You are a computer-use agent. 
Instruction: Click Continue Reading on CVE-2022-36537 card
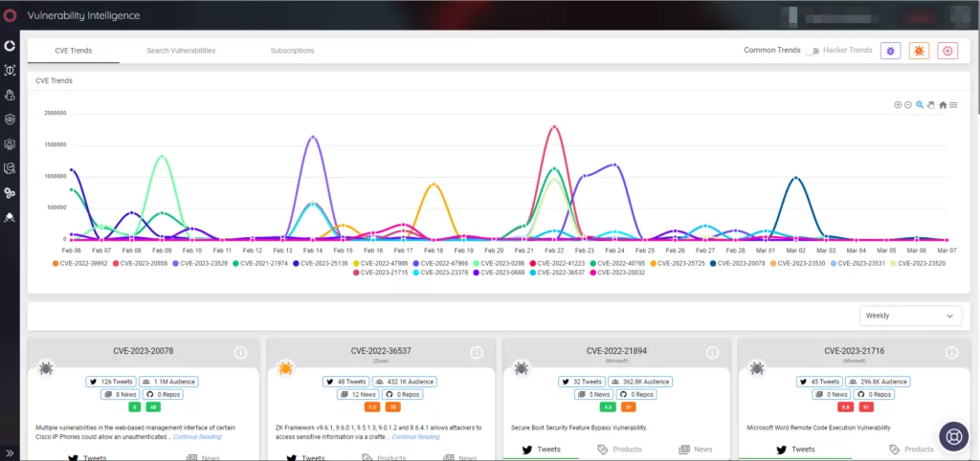tap(415, 437)
